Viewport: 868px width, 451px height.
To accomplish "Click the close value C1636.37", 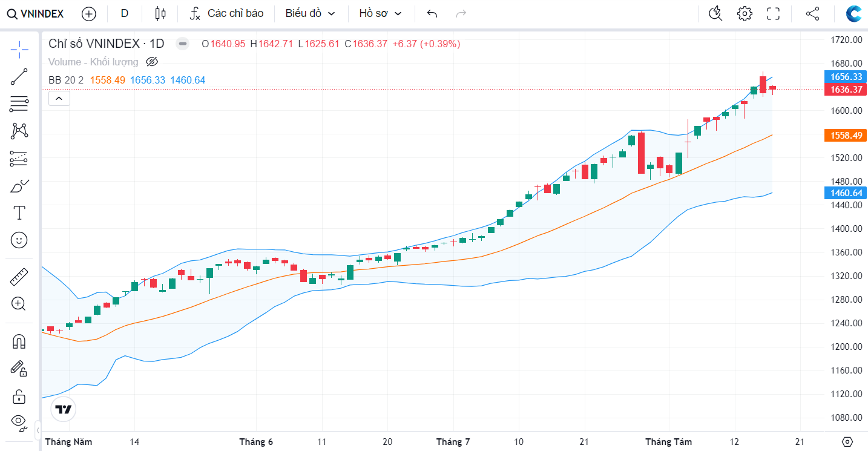I will pyautogui.click(x=366, y=44).
